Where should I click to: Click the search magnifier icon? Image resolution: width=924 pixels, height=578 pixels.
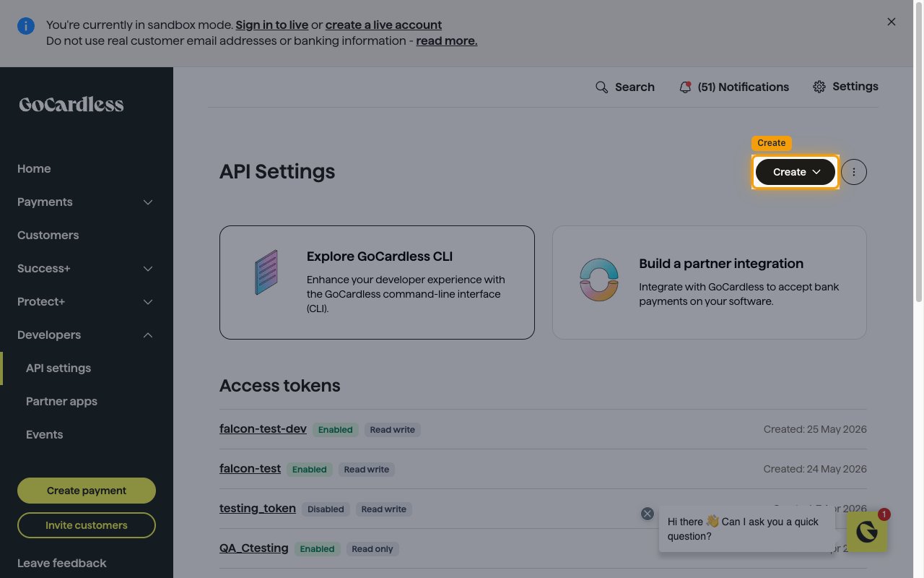(601, 87)
